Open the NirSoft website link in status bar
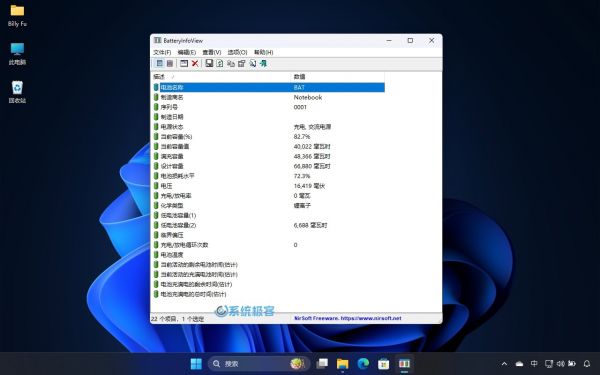The height and width of the screenshot is (375, 600). [347, 318]
